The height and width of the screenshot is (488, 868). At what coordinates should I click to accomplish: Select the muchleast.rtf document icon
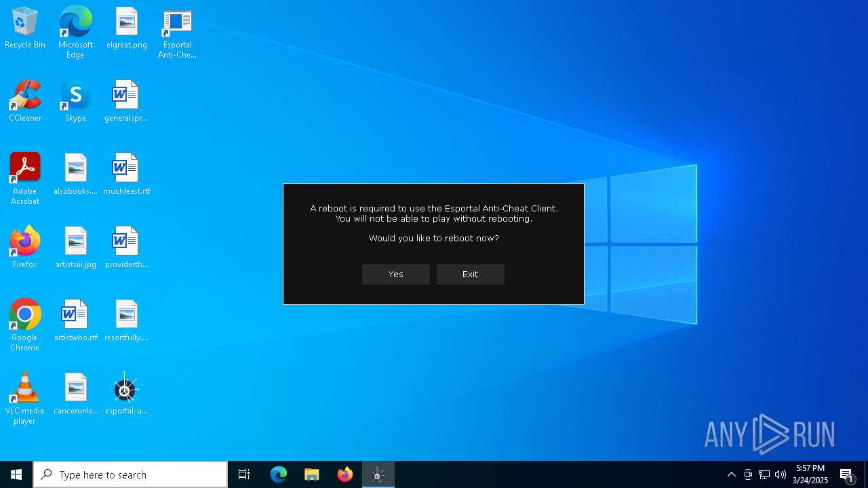coord(127,175)
